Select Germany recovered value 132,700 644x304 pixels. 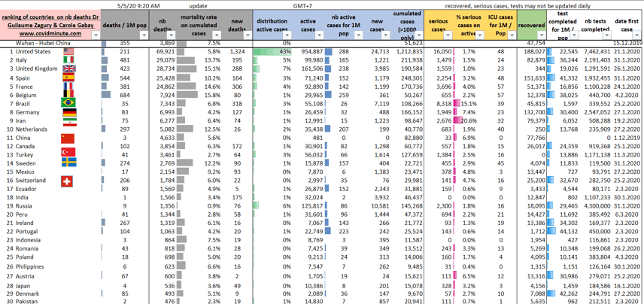(534, 112)
